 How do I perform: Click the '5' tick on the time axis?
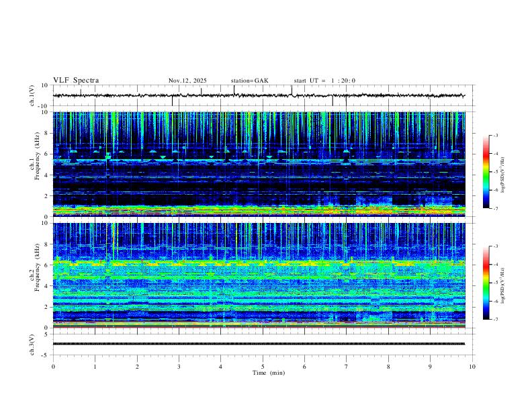coord(263,367)
